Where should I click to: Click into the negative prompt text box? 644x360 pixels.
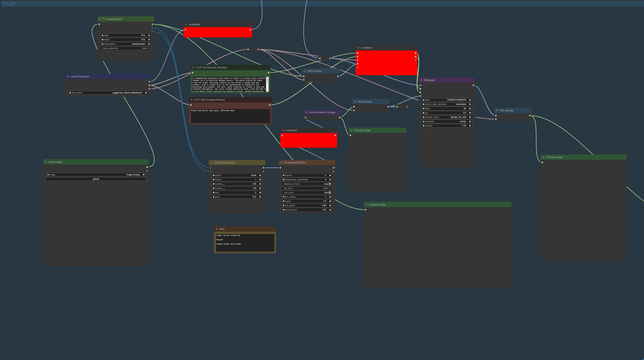230,116
